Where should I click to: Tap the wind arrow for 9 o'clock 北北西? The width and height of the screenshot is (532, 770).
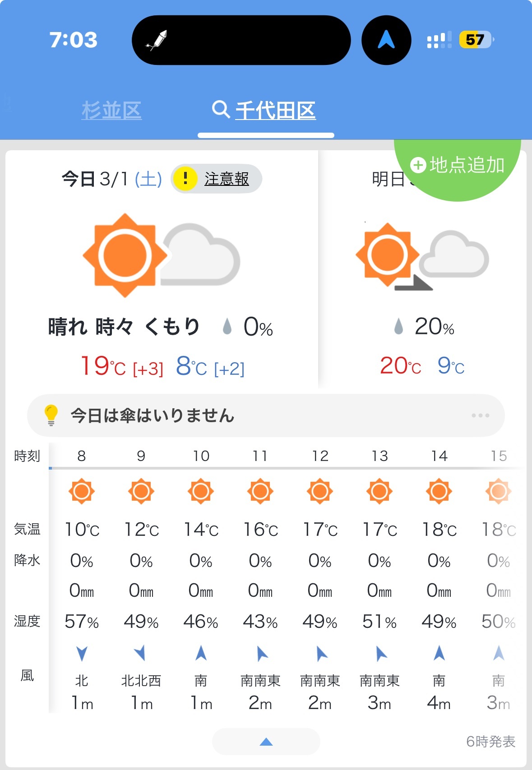click(x=140, y=653)
